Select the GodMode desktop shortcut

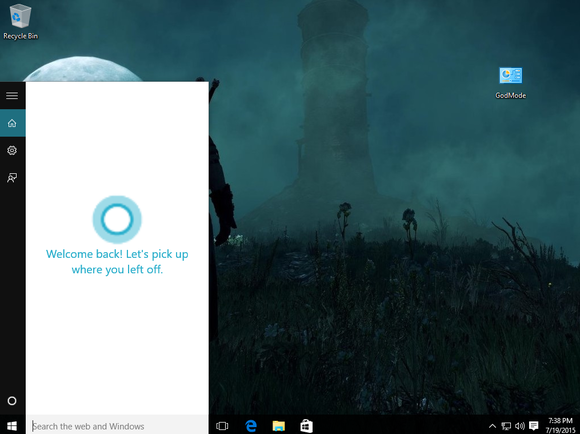[510, 83]
